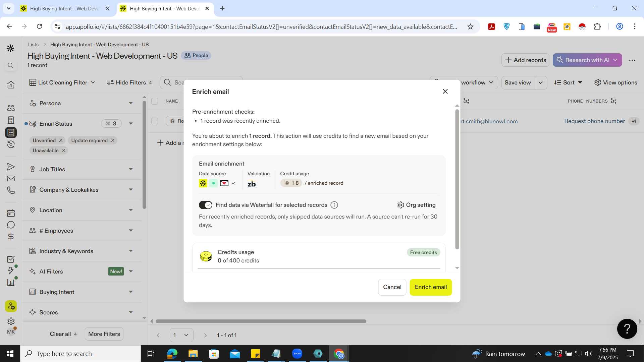Click the Waterfall info icon

point(334,205)
